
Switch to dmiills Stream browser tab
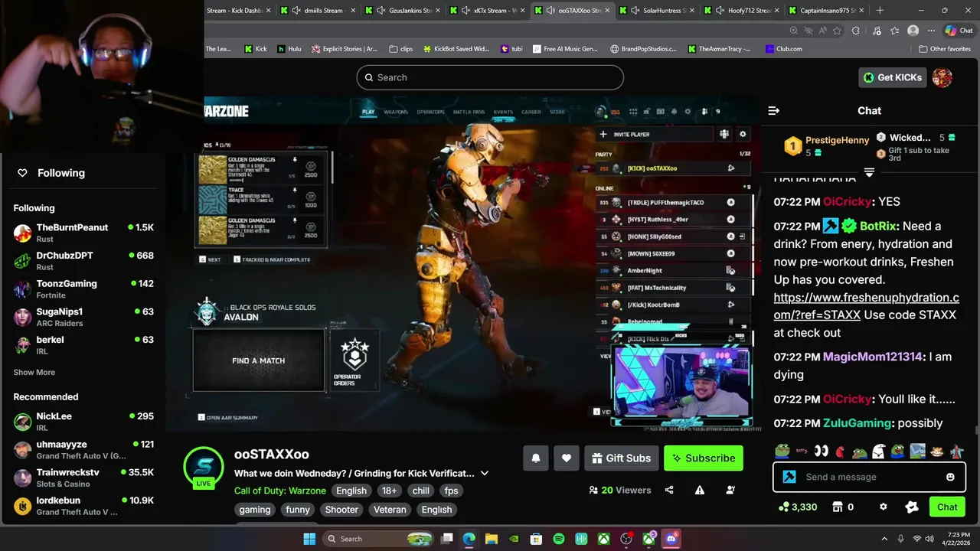(x=318, y=11)
